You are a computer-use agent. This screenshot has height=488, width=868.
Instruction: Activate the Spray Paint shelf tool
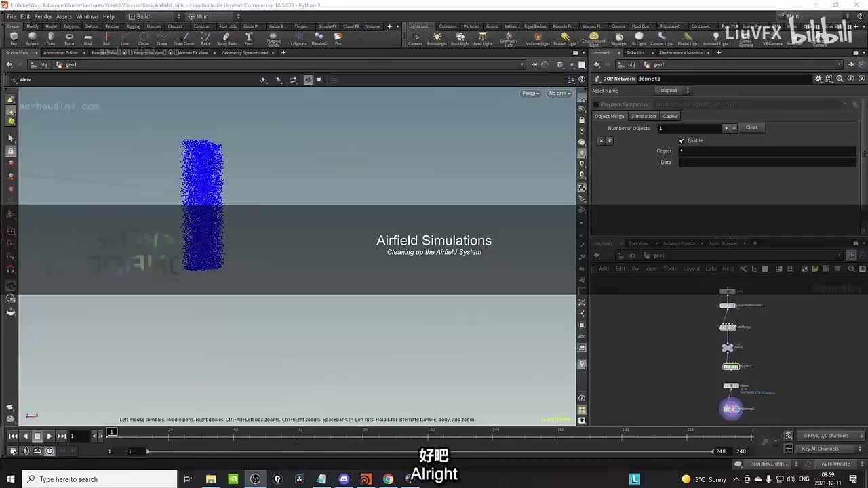tap(227, 39)
